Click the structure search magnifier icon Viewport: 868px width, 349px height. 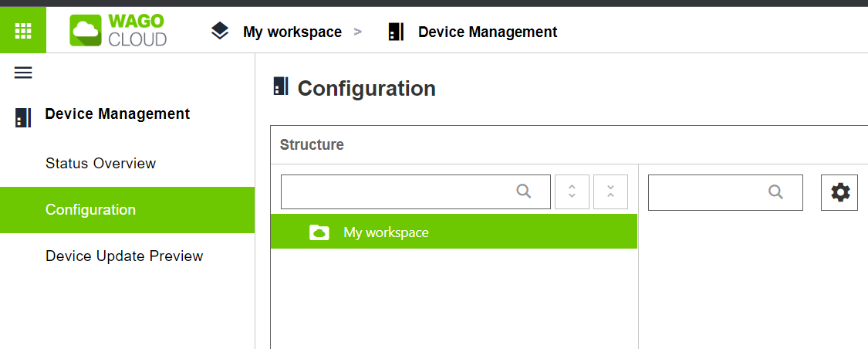524,191
